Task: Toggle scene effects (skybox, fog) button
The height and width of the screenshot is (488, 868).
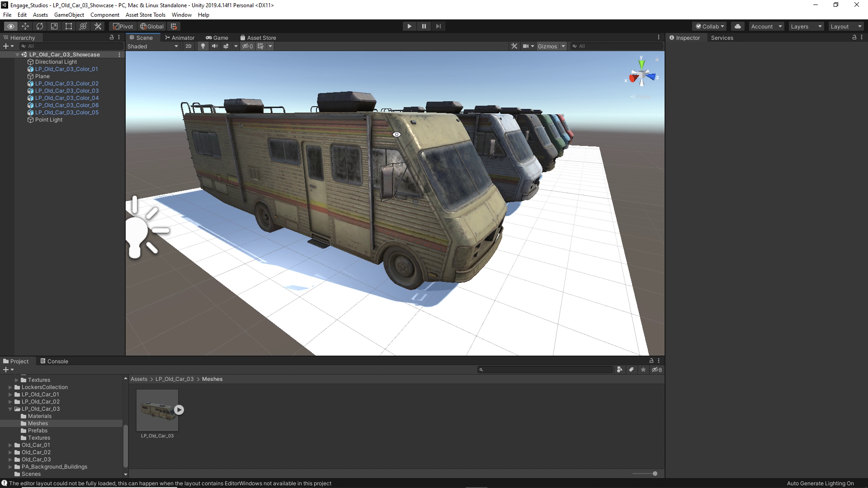Action: [x=226, y=46]
